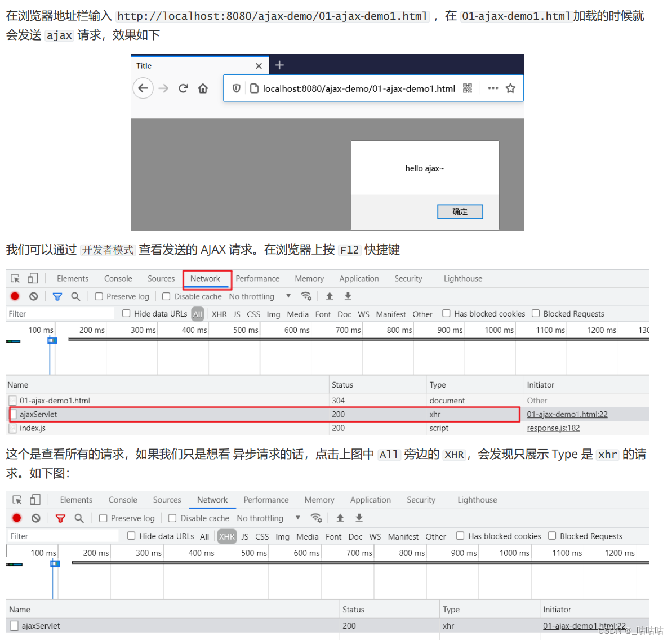
Task: Switch to Performance tab in lower DevTools
Action: 266,500
